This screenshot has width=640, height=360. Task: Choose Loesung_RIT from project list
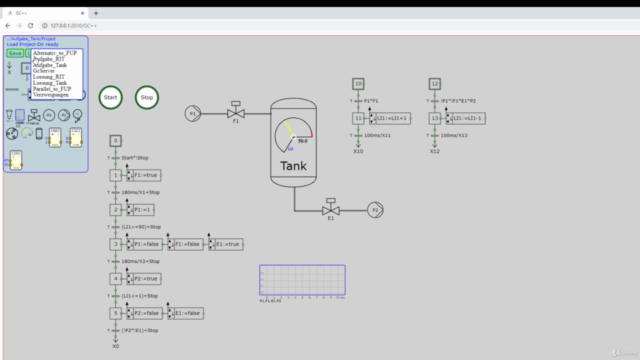pos(49,77)
